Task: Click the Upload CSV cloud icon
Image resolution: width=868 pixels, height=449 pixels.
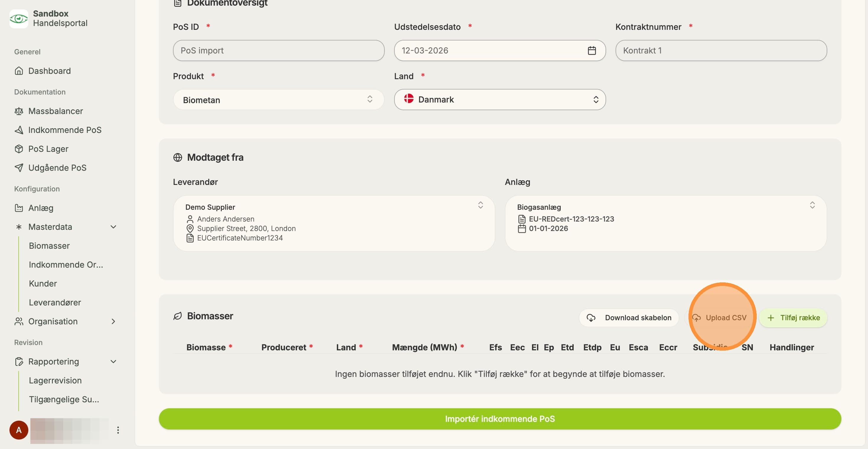Action: 696,318
